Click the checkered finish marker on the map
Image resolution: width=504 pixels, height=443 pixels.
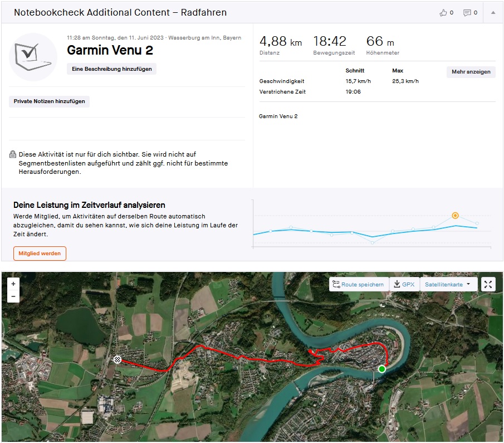118,359
